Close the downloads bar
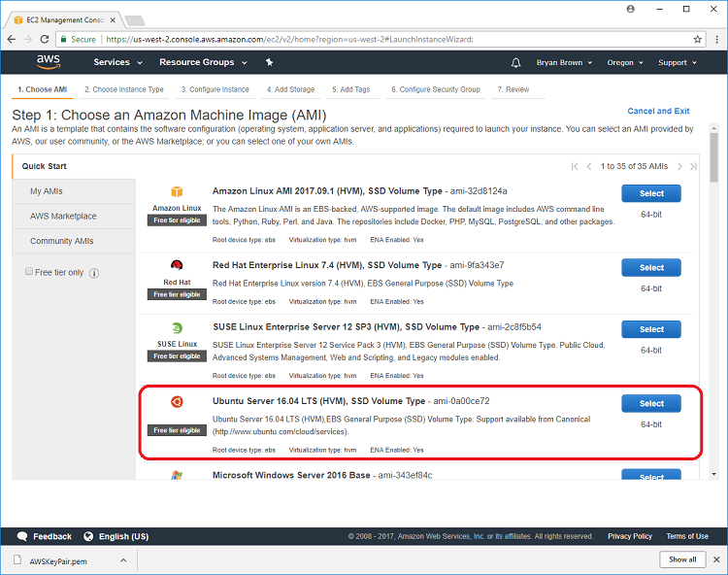The image size is (728, 575). click(x=717, y=559)
